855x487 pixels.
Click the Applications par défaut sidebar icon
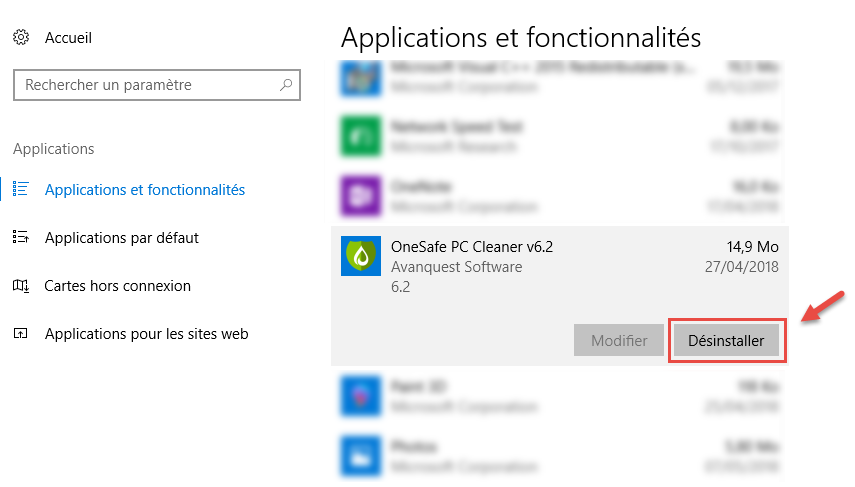(x=21, y=238)
